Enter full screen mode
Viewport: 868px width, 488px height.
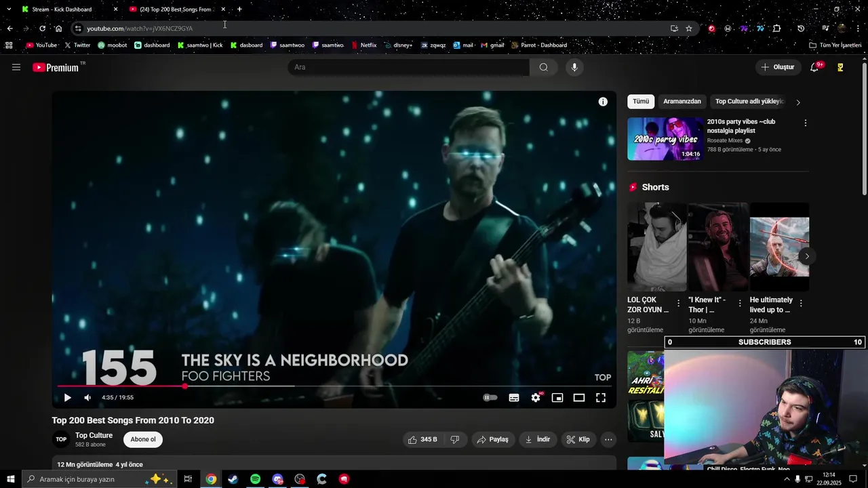pos(601,398)
